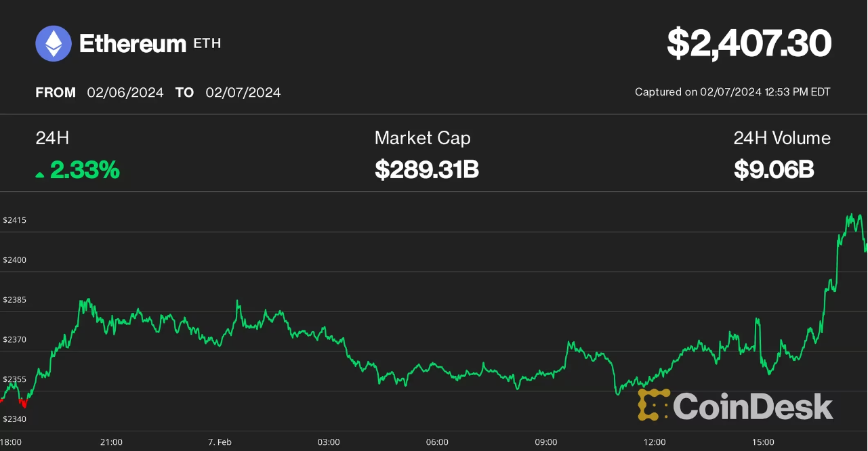Click the $2340 y-axis price label
The width and height of the screenshot is (868, 451).
(14, 420)
